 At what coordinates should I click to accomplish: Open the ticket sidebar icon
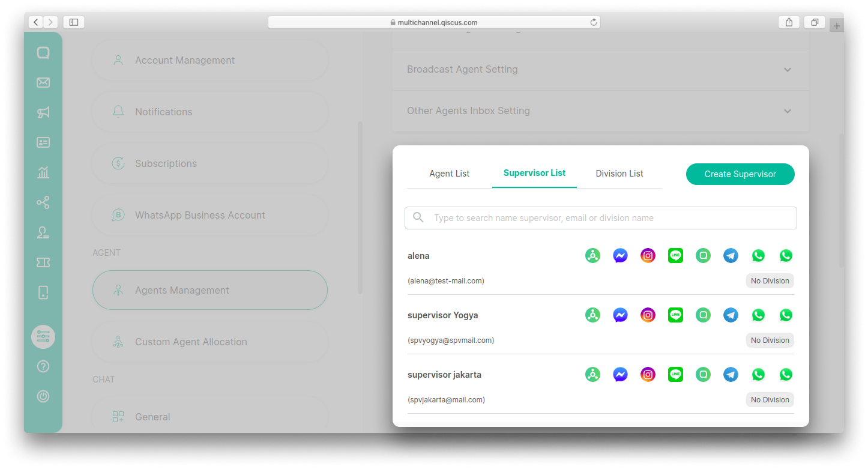click(x=43, y=262)
